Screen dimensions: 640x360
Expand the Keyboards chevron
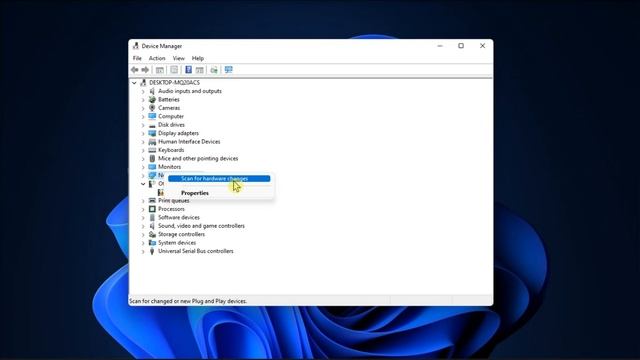click(143, 150)
